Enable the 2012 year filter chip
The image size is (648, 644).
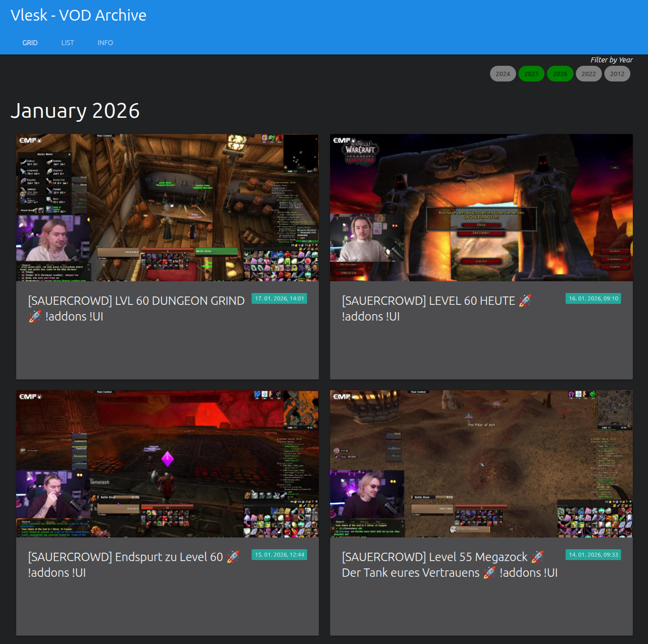617,74
